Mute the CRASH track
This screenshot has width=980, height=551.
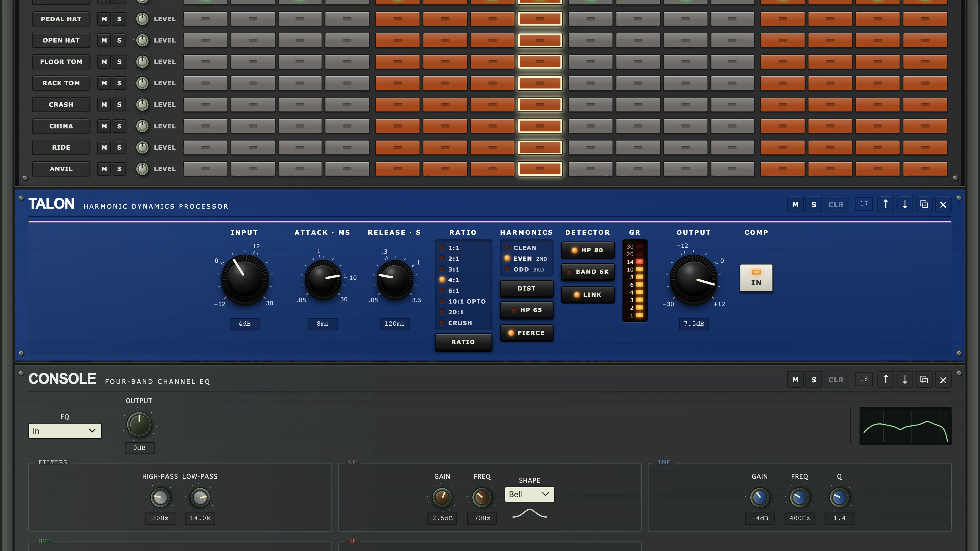[x=104, y=104]
